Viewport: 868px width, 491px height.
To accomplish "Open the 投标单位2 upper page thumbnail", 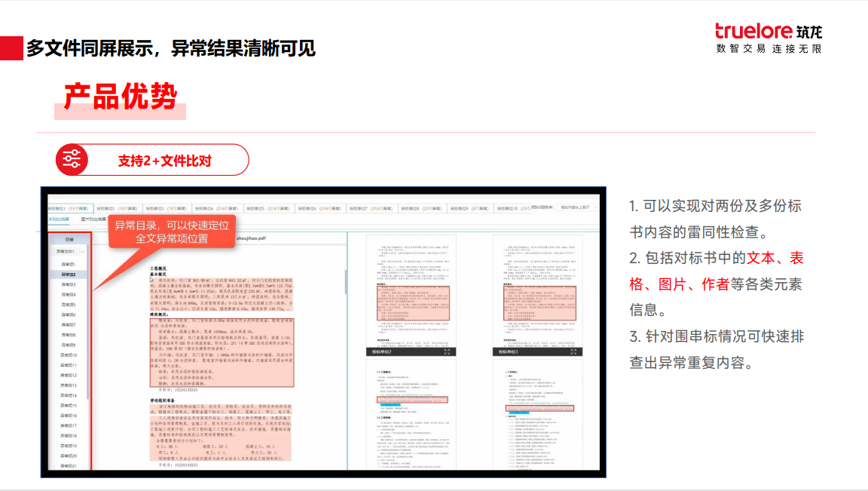I will pyautogui.click(x=411, y=291).
